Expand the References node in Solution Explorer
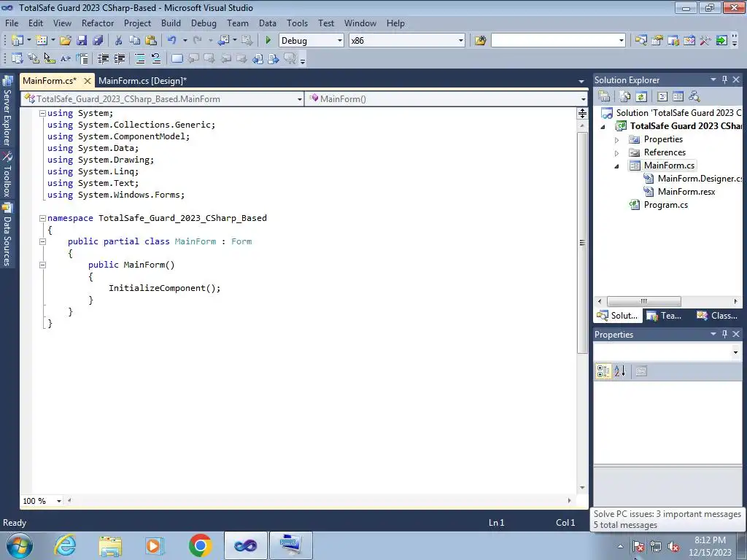 coord(617,153)
